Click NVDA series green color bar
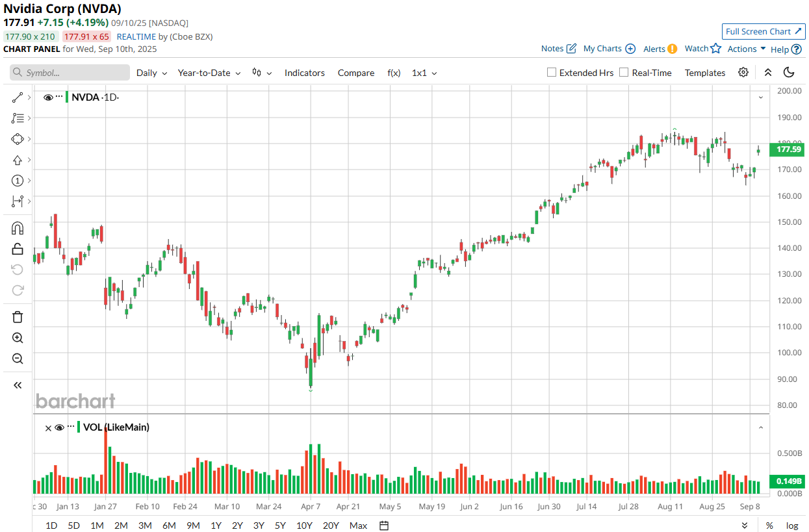 pyautogui.click(x=67, y=97)
